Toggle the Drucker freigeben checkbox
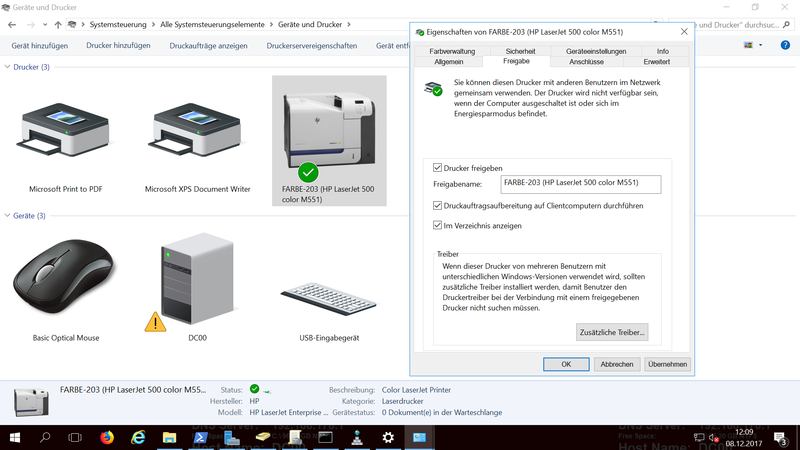The image size is (800, 450). coord(437,167)
